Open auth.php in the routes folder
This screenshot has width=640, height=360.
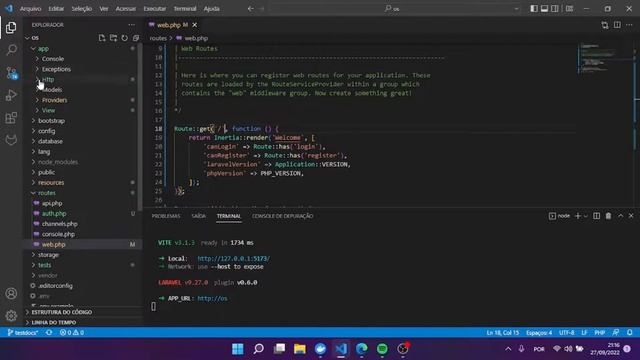pyautogui.click(x=54, y=213)
